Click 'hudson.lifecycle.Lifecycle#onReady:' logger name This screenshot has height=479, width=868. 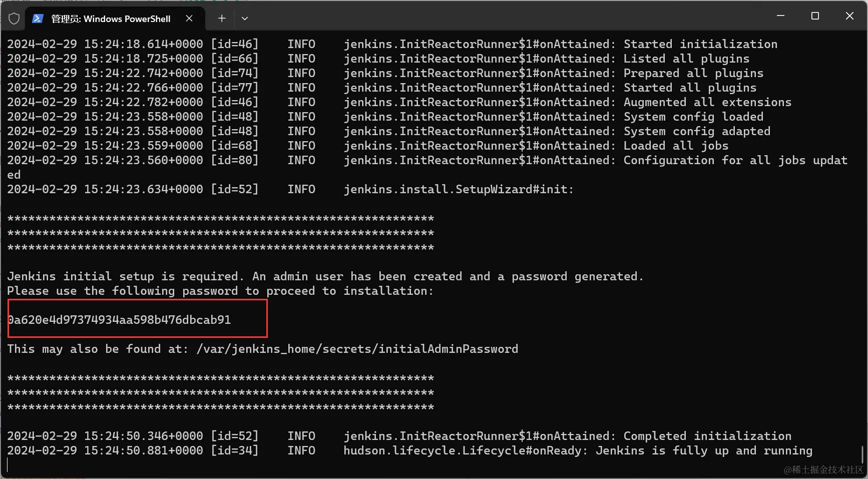tap(466, 450)
